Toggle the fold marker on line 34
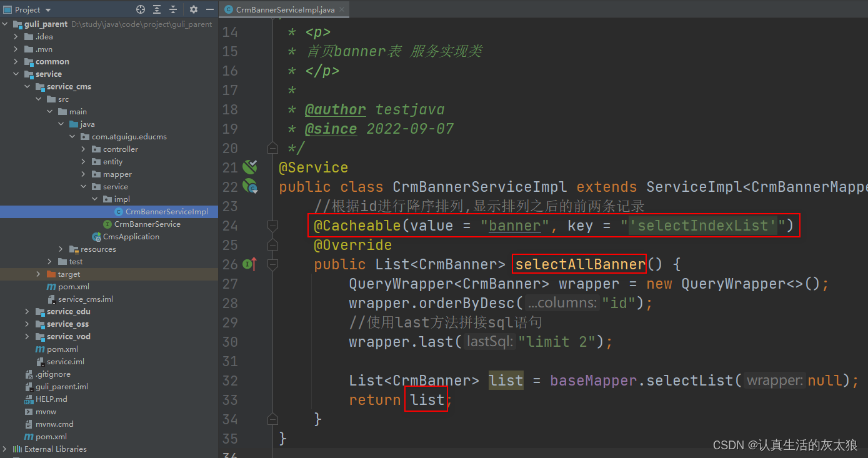 pyautogui.click(x=272, y=419)
